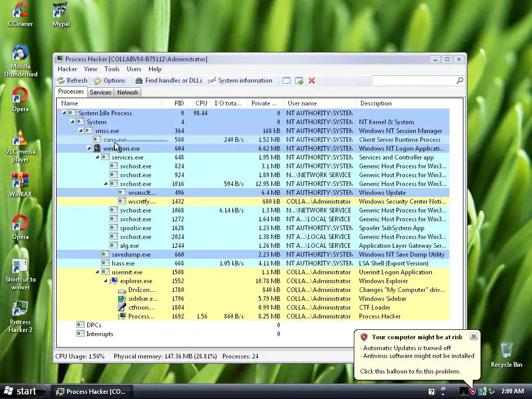Collapse the winlogon.exe tree node
This screenshot has height=399, width=532.
(89, 148)
